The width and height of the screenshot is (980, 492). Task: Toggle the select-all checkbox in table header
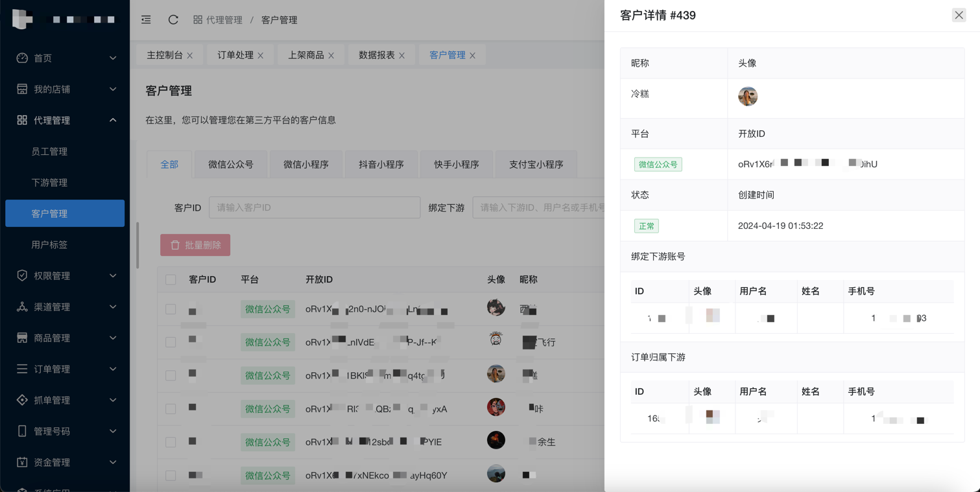pos(171,280)
